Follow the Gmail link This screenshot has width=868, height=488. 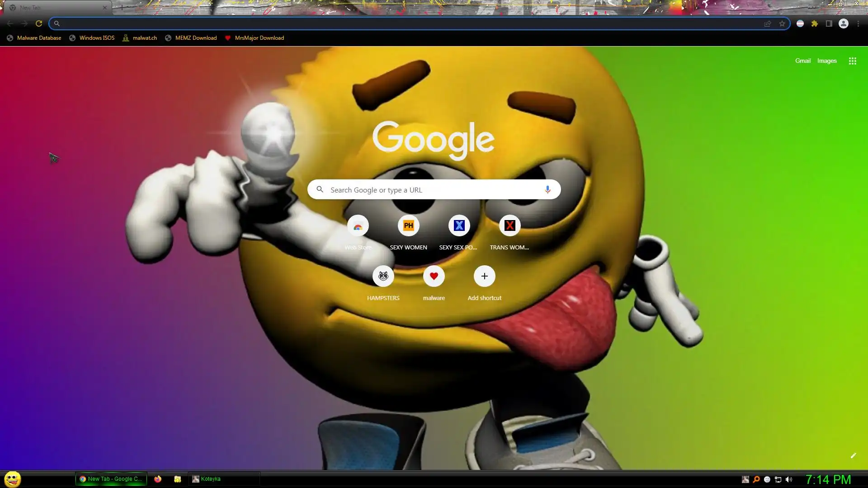pos(803,61)
